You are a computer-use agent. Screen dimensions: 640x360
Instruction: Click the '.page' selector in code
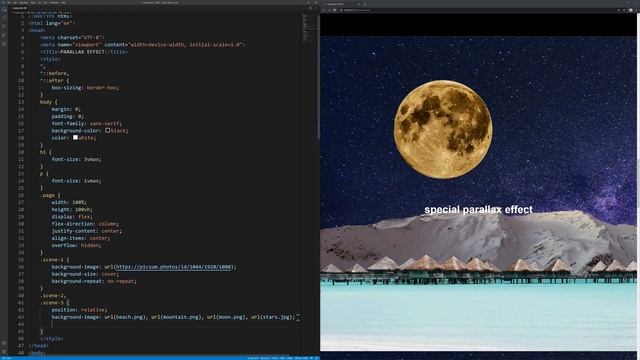coord(47,195)
